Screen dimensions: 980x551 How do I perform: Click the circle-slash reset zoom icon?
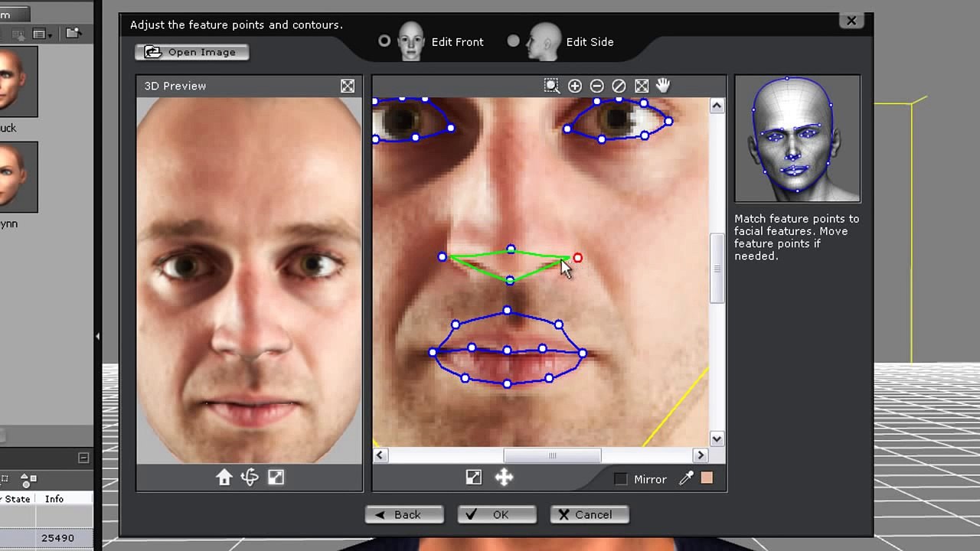(619, 86)
